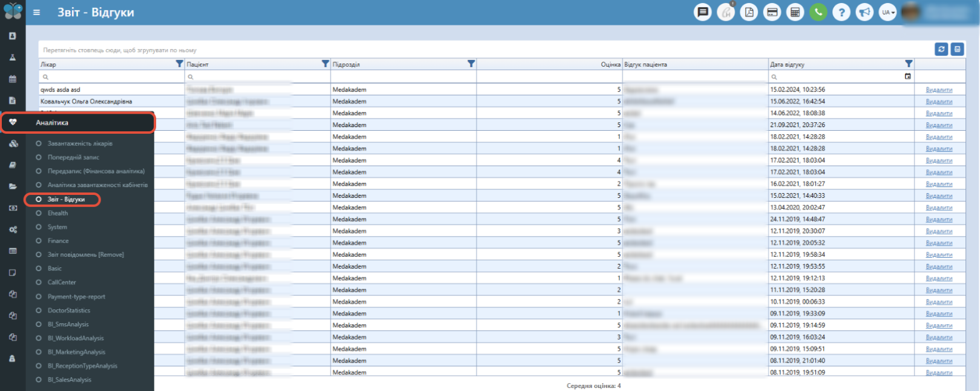
Task: Open BI_WorkloadAnalysis menu item
Action: (x=76, y=338)
